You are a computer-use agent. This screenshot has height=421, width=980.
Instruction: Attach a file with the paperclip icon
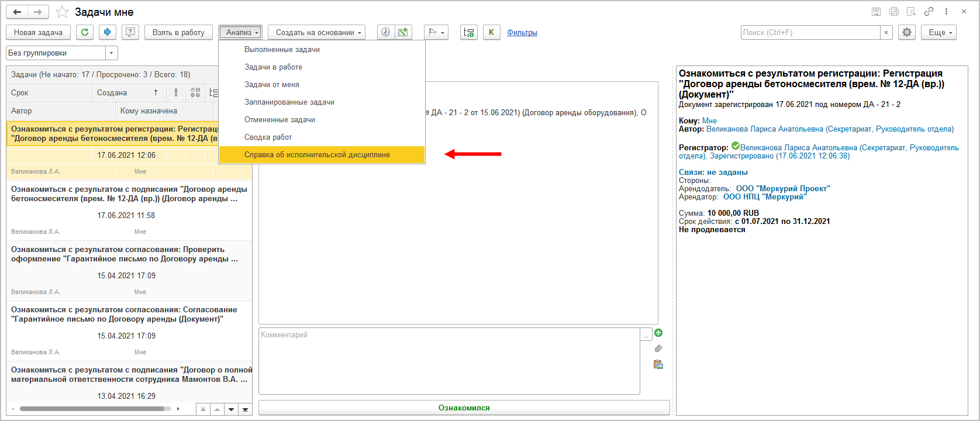[658, 348]
